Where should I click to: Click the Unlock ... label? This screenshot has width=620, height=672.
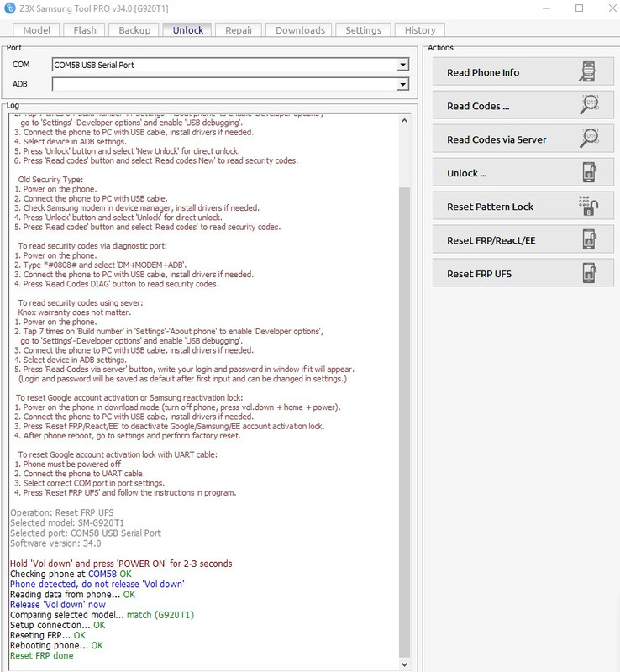point(466,173)
